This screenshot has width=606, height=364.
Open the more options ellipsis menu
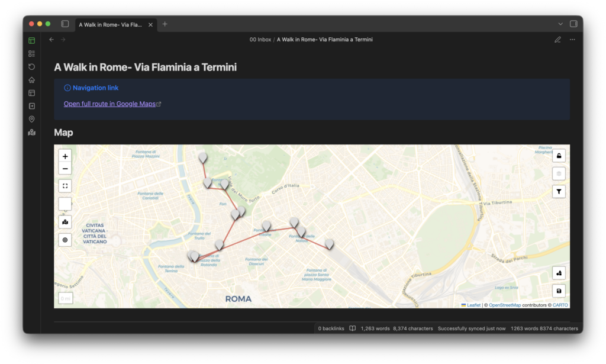(572, 40)
